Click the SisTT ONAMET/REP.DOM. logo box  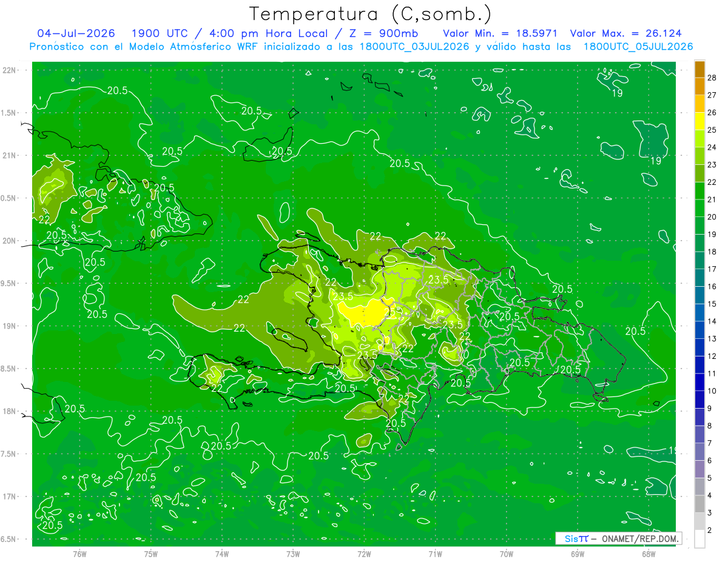618,538
